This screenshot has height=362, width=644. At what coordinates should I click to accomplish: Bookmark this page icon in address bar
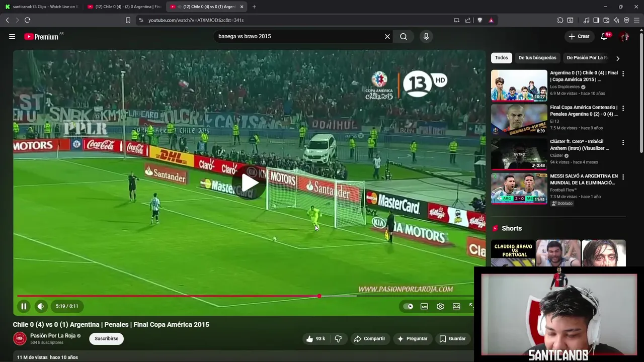pos(128,20)
